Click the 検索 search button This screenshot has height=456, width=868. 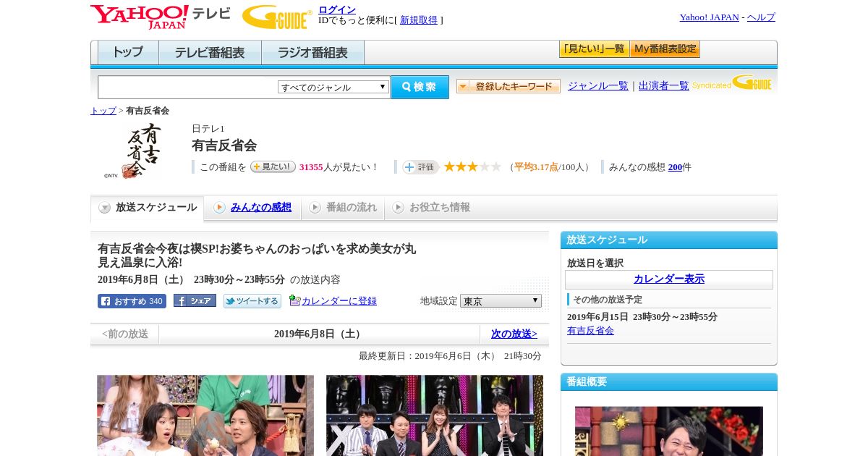[420, 87]
